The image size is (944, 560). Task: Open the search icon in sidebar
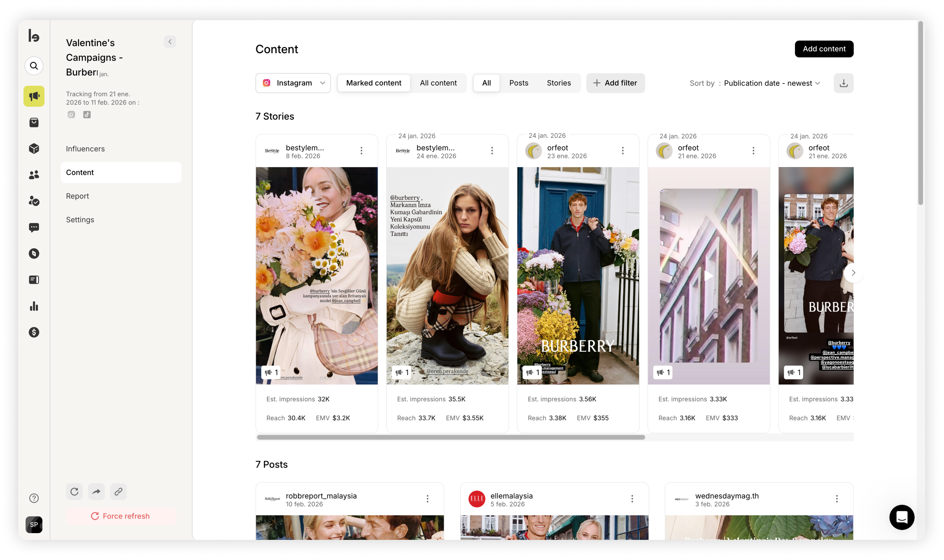click(x=34, y=66)
